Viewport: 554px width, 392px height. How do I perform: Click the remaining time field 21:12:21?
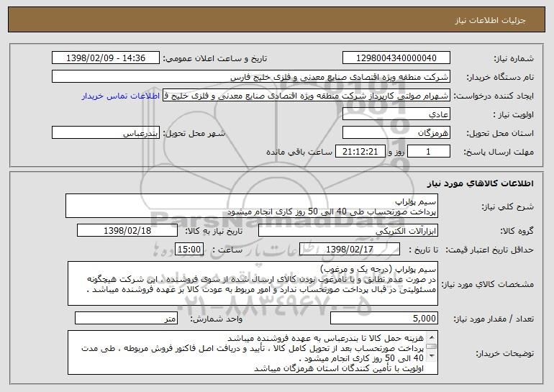point(360,152)
